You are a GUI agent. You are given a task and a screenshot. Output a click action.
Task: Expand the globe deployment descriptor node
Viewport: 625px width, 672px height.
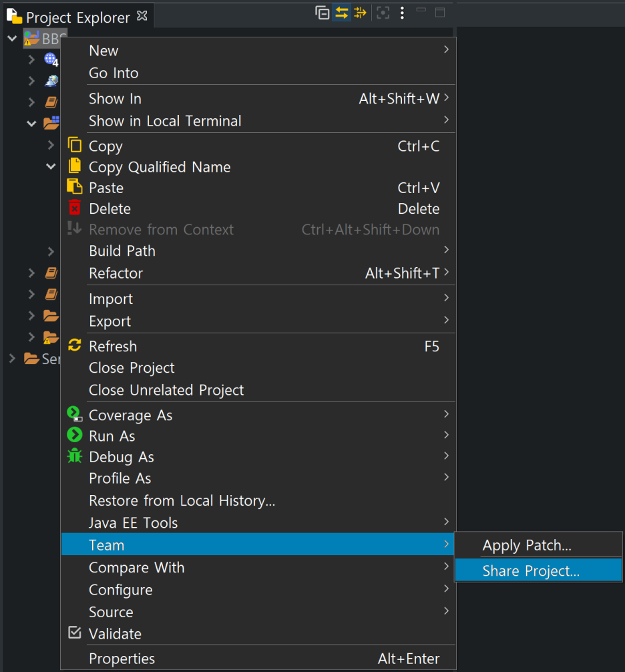coord(31,59)
